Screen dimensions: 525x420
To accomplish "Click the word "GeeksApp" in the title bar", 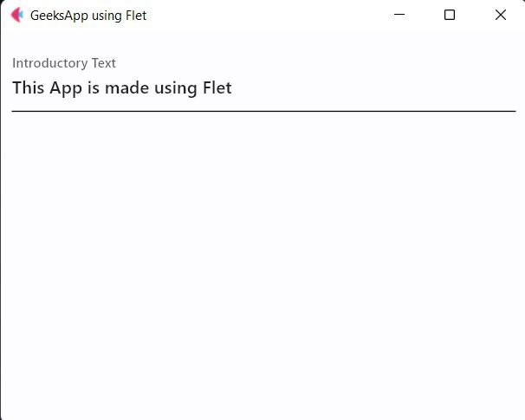I will [x=59, y=16].
